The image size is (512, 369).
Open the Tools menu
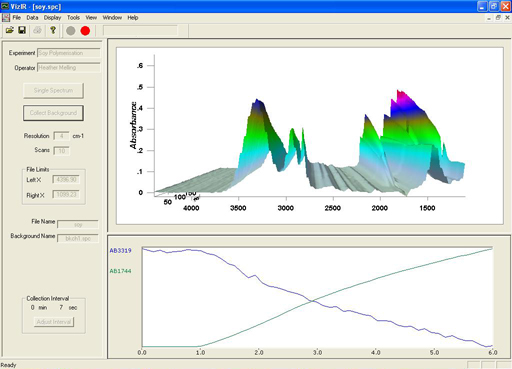[73, 18]
